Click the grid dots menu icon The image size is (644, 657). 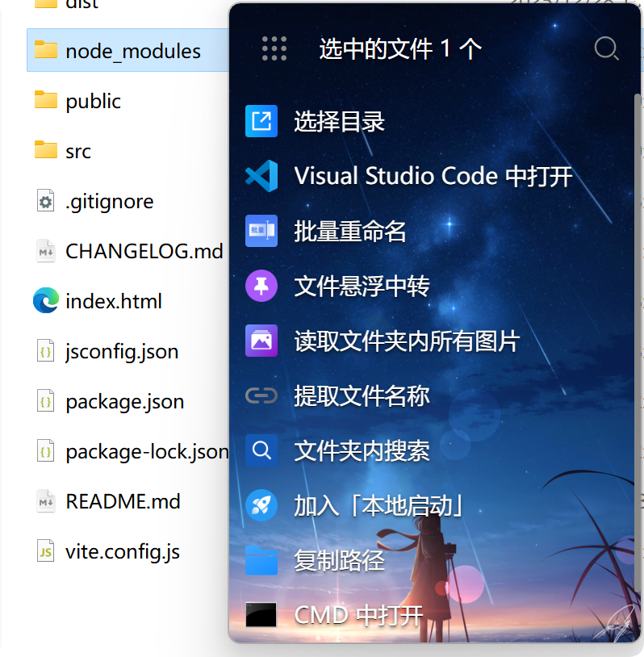tap(274, 48)
